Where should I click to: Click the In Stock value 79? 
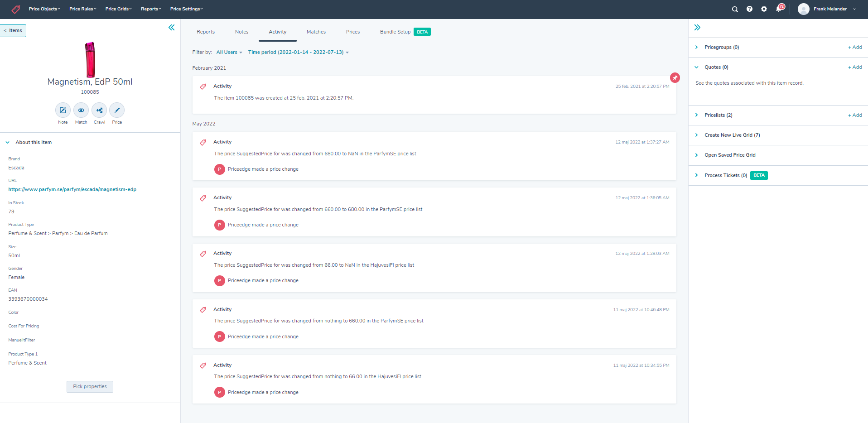tap(11, 212)
